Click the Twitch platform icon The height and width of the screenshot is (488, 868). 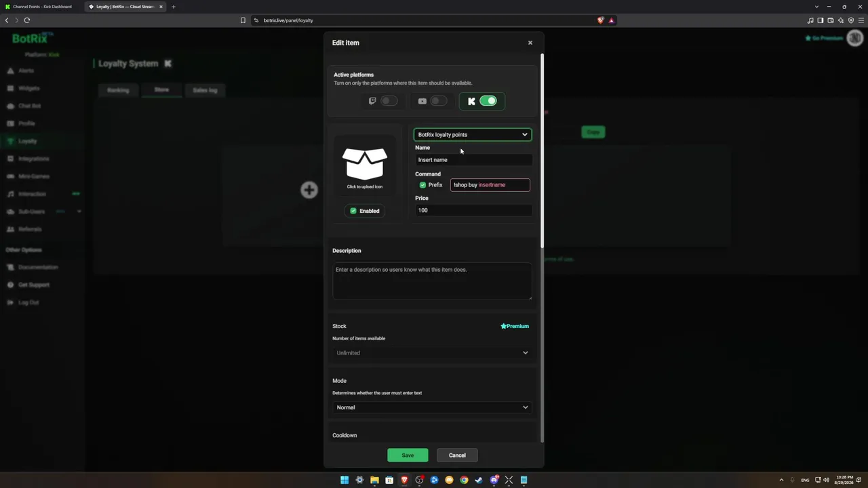(x=372, y=101)
